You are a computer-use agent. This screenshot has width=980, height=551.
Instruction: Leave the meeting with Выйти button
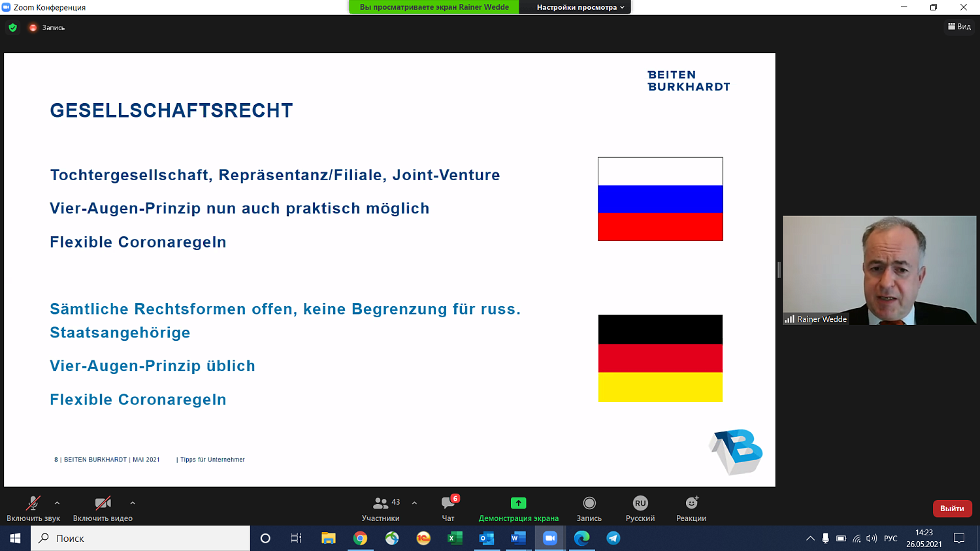[952, 509]
